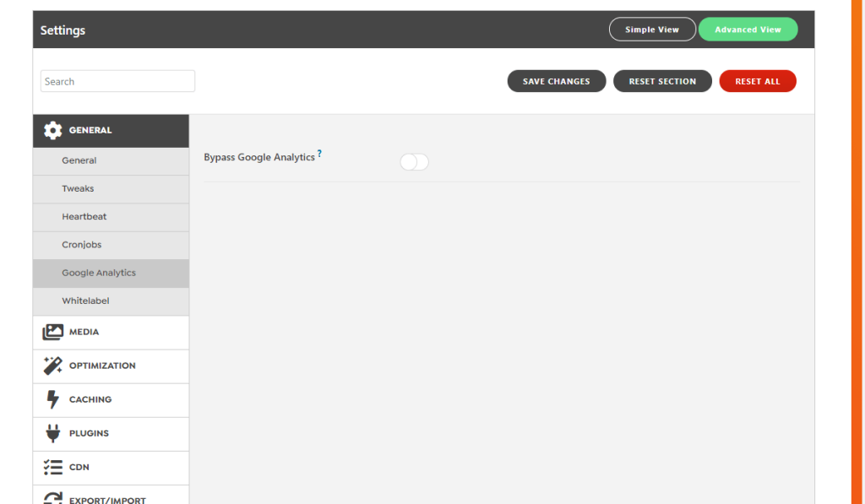The image size is (865, 504).
Task: Click the Settings title text
Action: pos(63,30)
